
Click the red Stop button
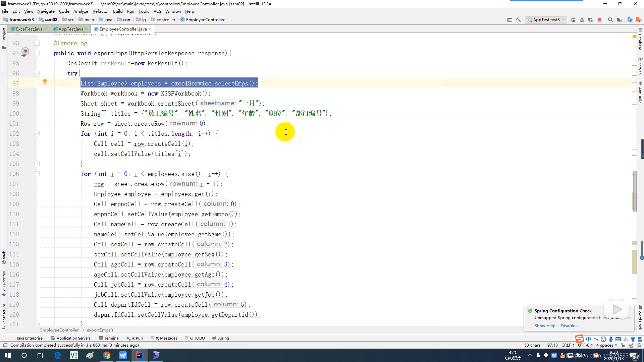599,20
